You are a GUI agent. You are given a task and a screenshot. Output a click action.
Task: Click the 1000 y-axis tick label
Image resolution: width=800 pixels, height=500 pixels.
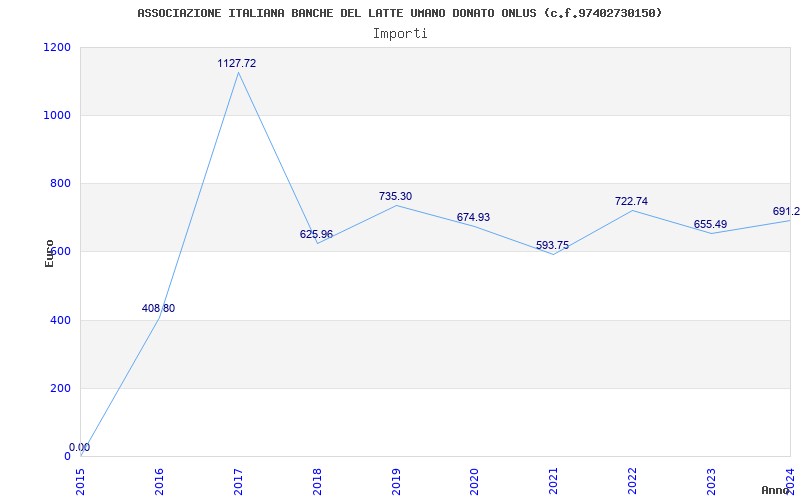(x=58, y=115)
